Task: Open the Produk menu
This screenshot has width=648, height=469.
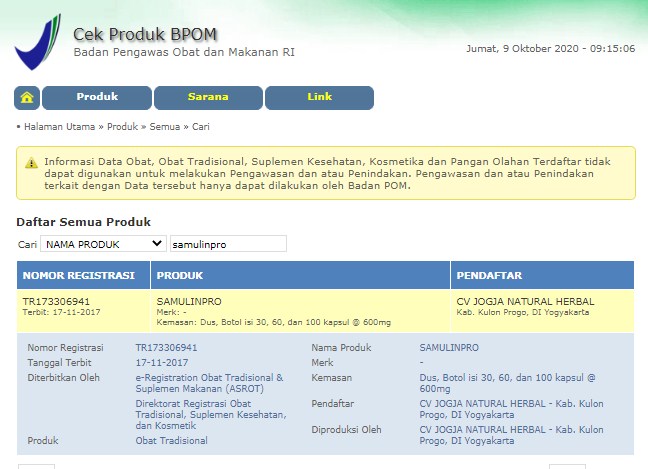Action: click(97, 98)
